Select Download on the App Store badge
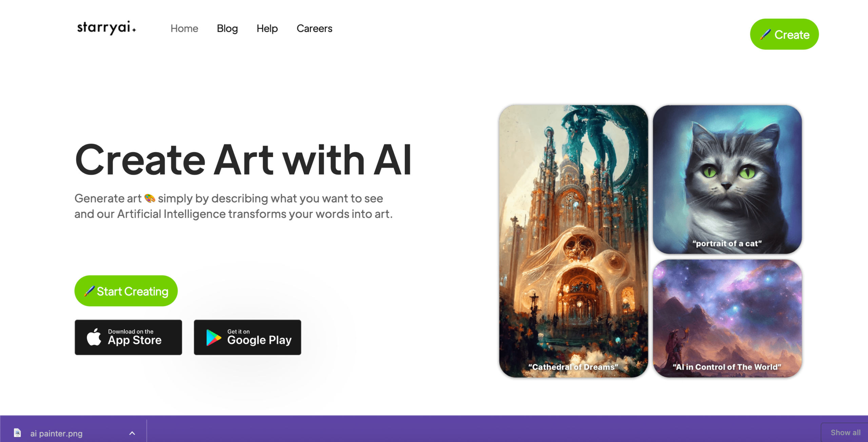The image size is (868, 442). [x=128, y=337]
